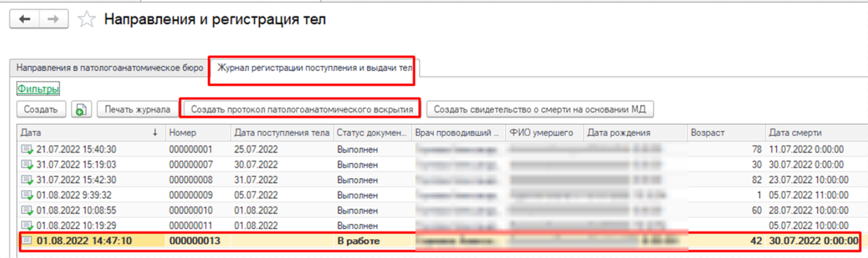The height and width of the screenshot is (258, 868).
Task: Click the copy document icon next to Создать
Action: [82, 109]
